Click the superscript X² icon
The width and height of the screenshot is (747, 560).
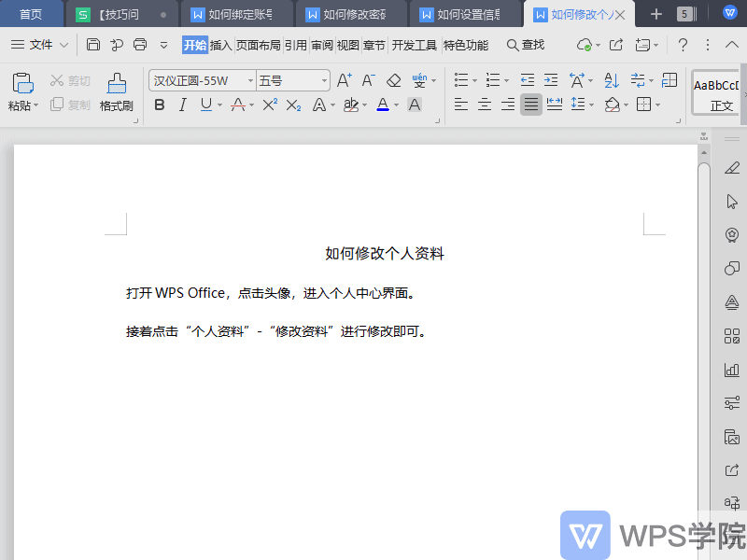tap(269, 105)
